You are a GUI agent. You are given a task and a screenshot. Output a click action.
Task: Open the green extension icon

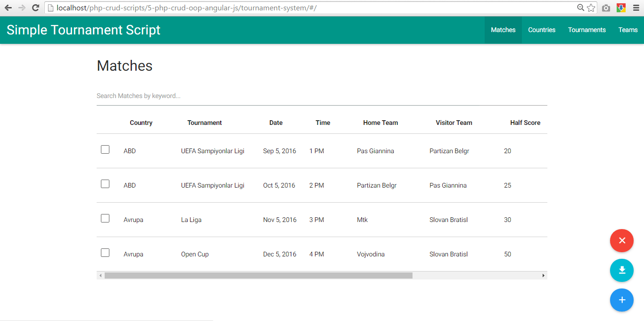tap(620, 8)
